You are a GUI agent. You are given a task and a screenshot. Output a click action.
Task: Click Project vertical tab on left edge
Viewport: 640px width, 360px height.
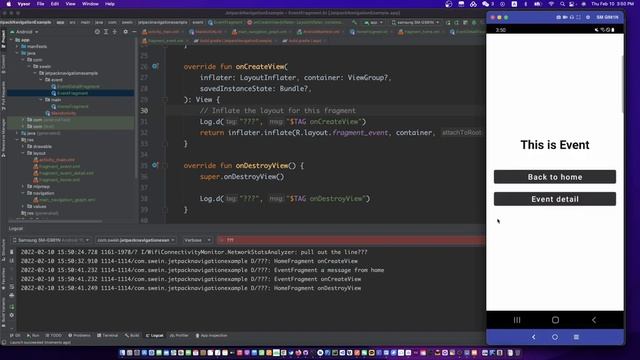tap(3, 40)
